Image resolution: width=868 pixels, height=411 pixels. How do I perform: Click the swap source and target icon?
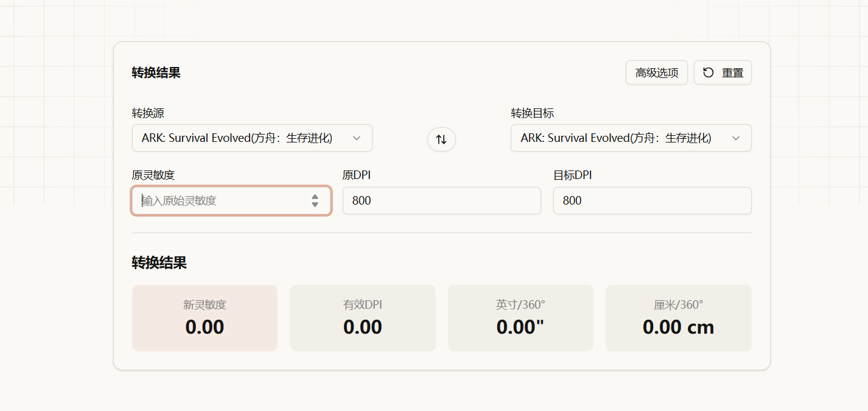click(441, 139)
